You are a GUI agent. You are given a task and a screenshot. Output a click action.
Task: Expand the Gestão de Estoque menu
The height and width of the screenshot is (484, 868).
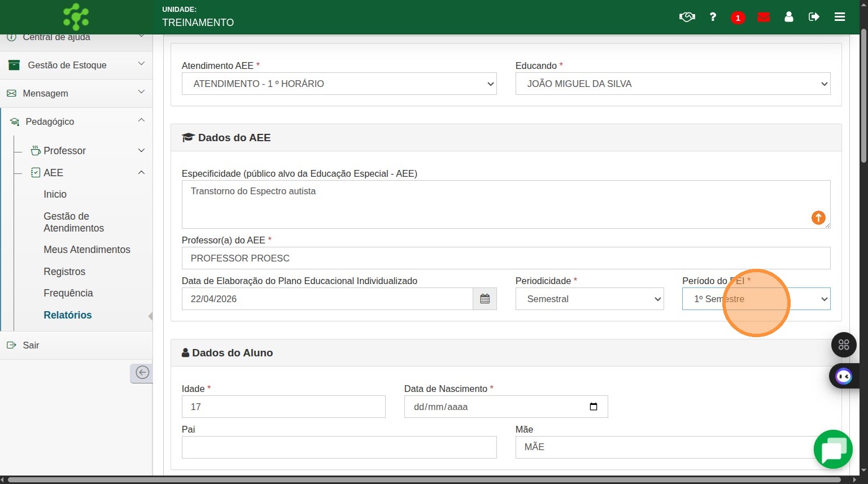coord(76,65)
